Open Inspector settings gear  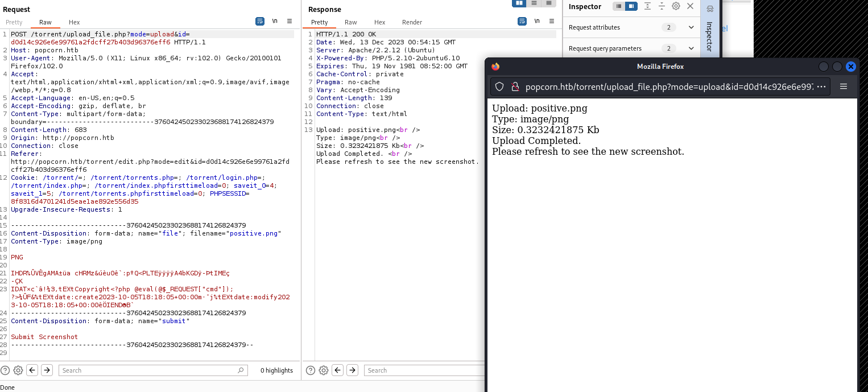tap(676, 6)
